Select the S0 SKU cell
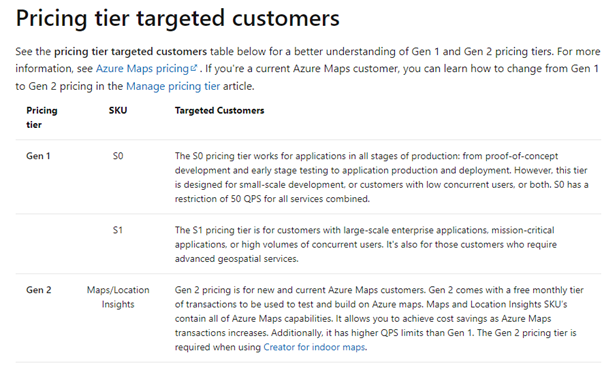 tap(118, 156)
